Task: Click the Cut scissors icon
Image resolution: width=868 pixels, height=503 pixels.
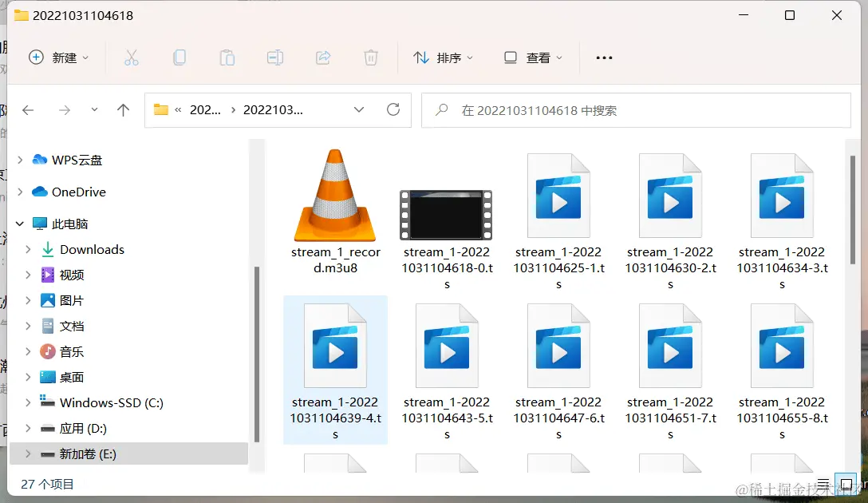Action: (x=131, y=57)
